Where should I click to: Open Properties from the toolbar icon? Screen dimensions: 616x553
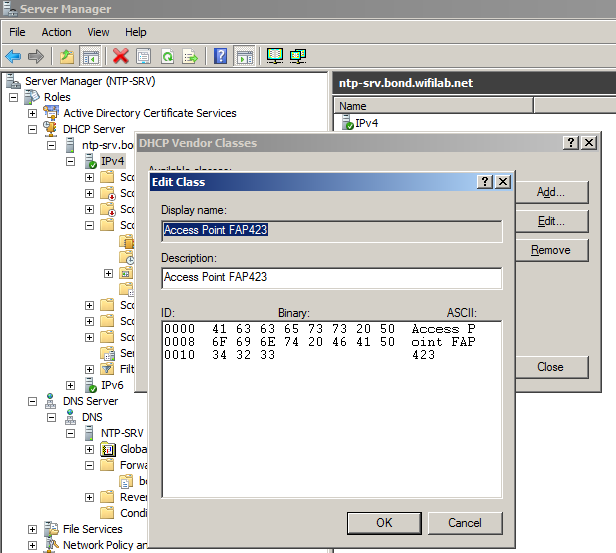point(144,56)
